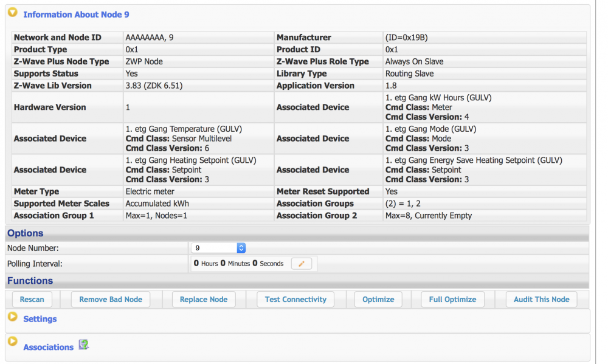Click the polling interval hours/minutes/seconds value
This screenshot has height=364, width=608.
coord(238,264)
